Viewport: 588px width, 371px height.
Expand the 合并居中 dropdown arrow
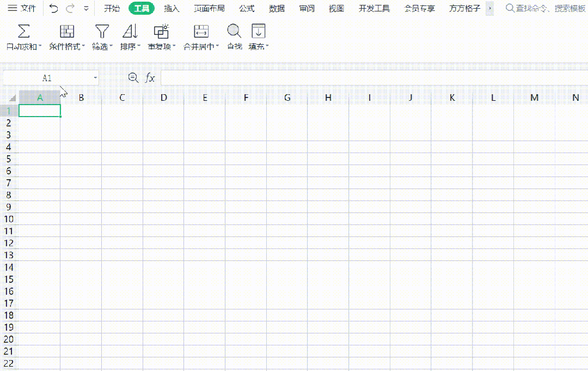coord(217,46)
